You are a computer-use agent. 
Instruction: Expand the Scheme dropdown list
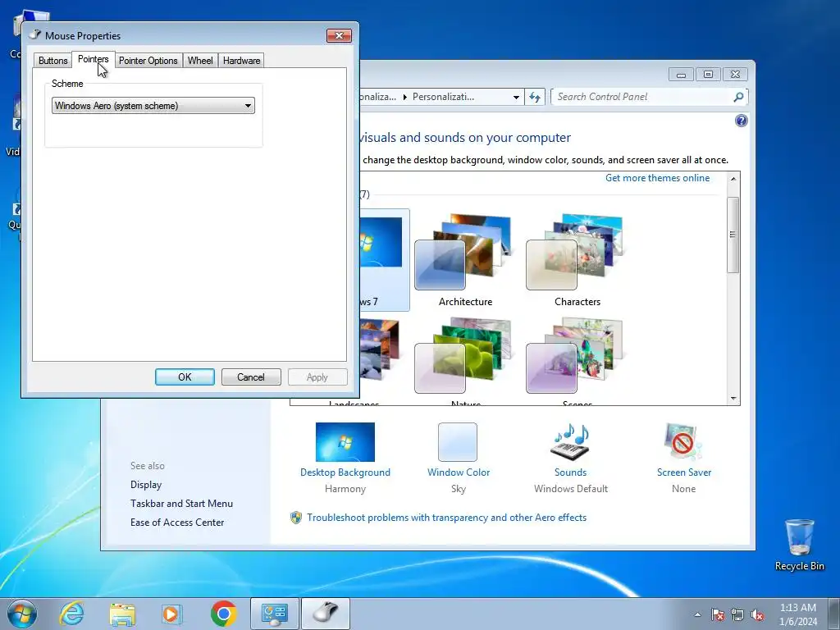153,106
